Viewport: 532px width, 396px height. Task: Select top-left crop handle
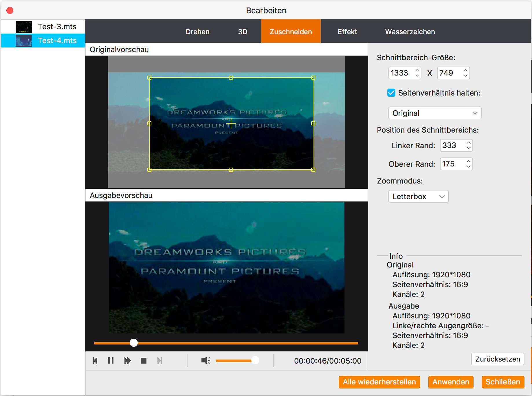[x=149, y=78]
